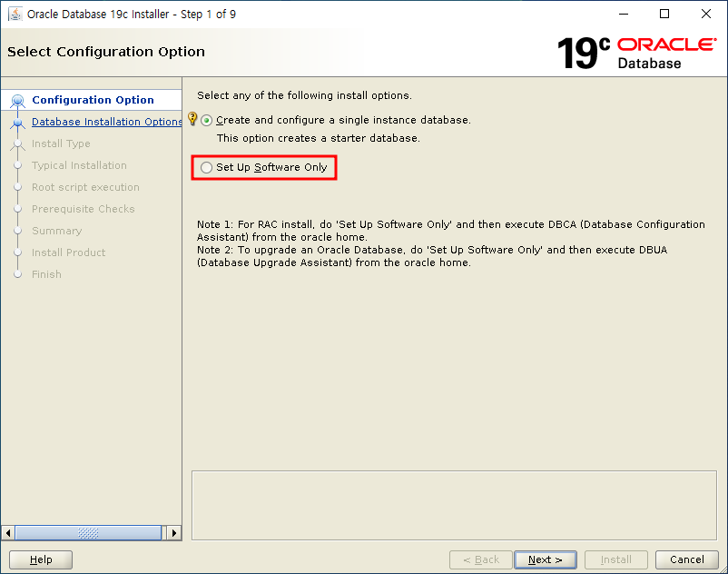Proceed with the Next button

[x=546, y=559]
